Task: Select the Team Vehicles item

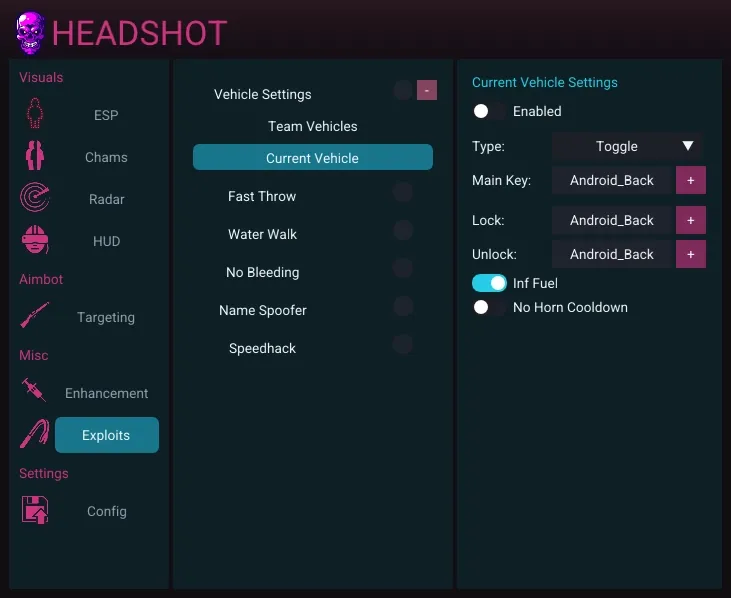Action: pos(312,126)
